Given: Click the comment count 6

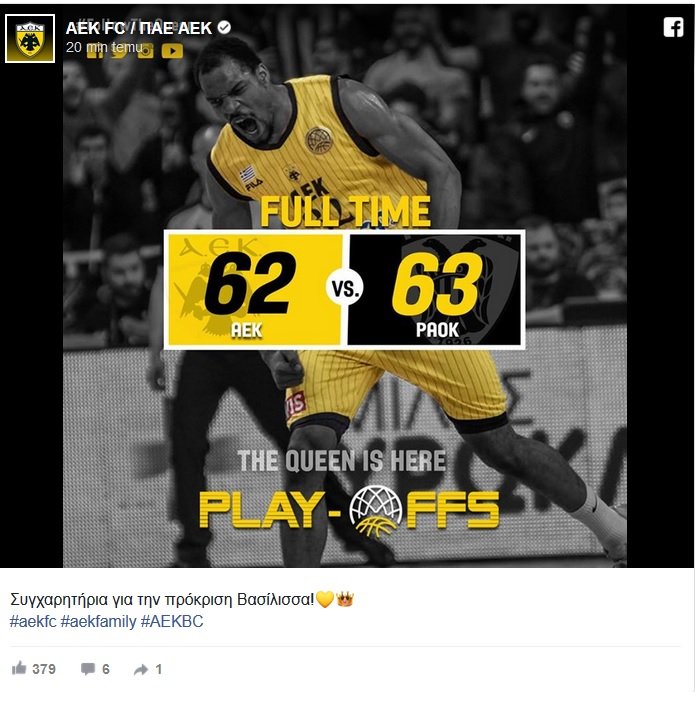Looking at the screenshot, I should pos(106,669).
